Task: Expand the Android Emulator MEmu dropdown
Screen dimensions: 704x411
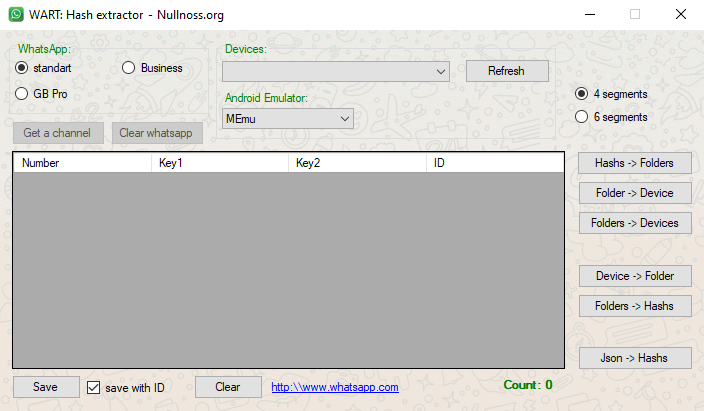Action: 345,118
